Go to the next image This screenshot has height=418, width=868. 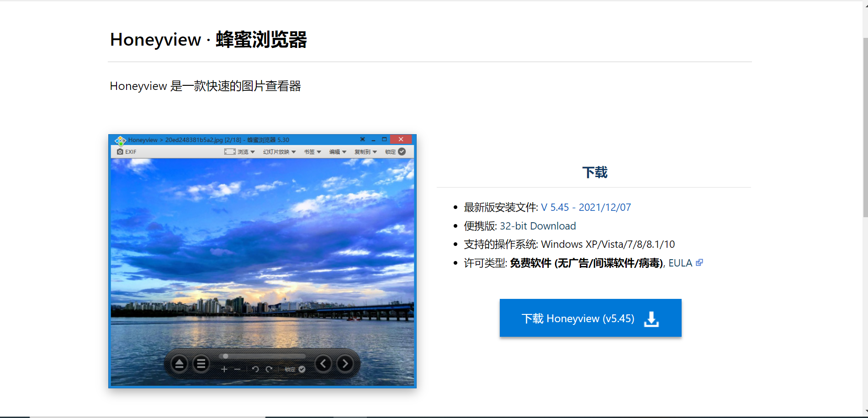pyautogui.click(x=345, y=363)
